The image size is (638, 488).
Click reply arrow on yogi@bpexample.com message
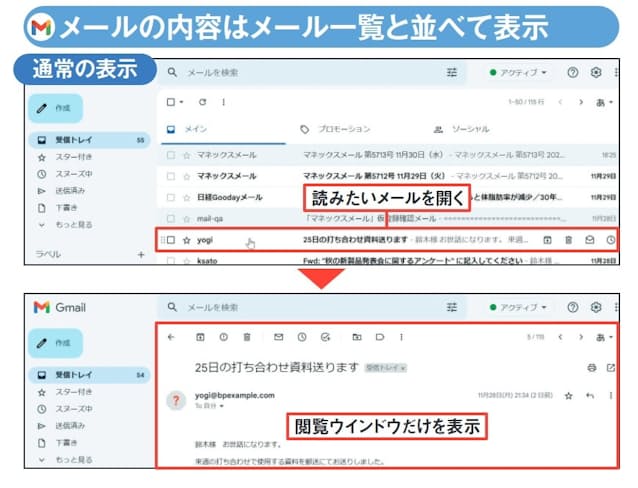[x=590, y=395]
